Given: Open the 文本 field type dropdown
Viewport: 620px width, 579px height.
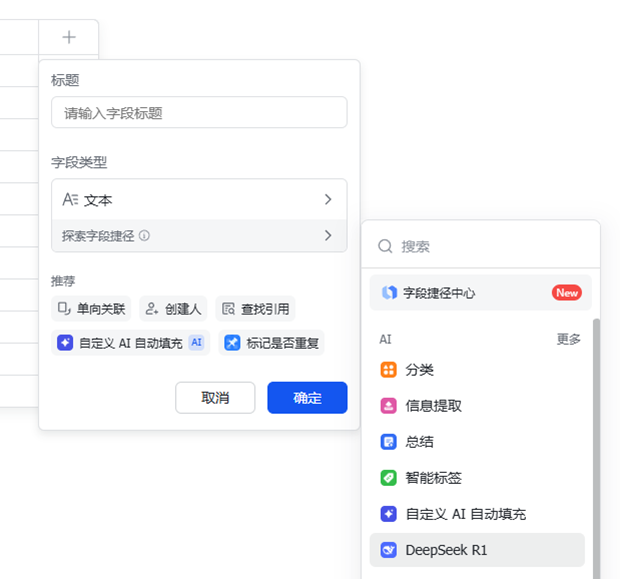Looking at the screenshot, I should pos(199,200).
